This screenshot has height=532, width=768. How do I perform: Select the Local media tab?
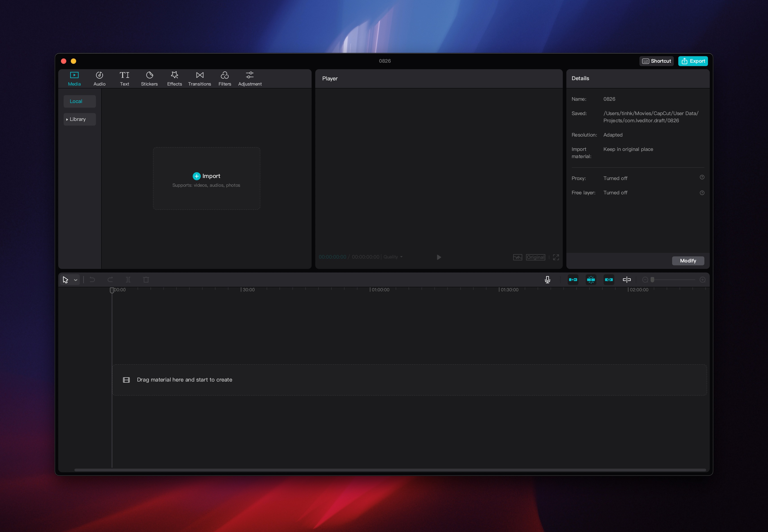pos(76,101)
